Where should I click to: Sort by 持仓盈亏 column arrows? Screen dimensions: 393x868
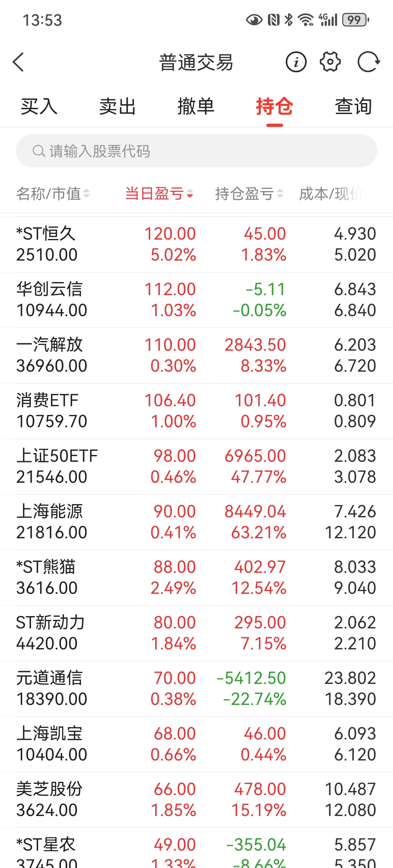point(280,193)
